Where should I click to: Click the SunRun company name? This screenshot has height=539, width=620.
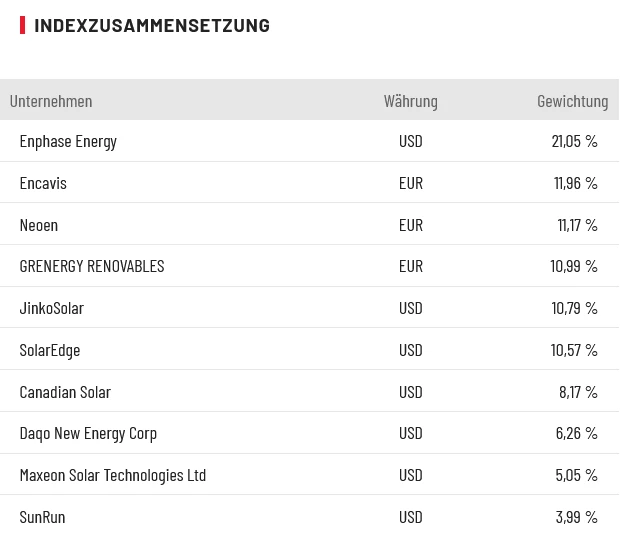tap(42, 517)
